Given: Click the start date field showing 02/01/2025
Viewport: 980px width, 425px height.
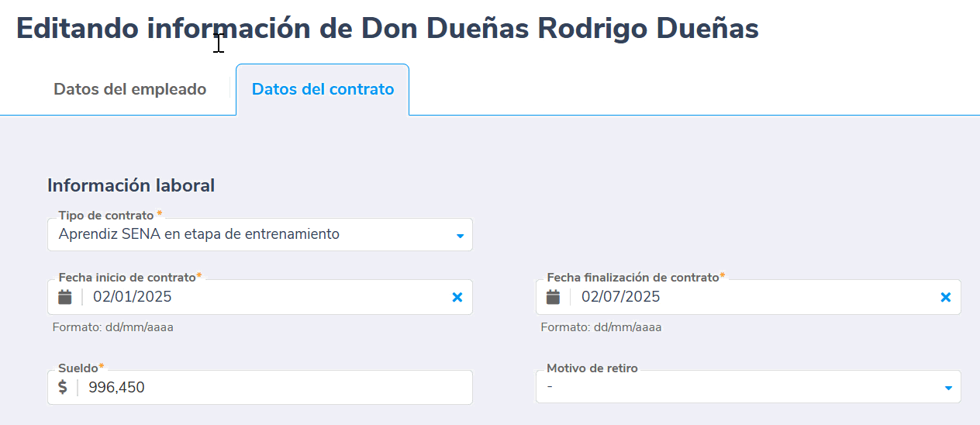Looking at the screenshot, I should coord(264,297).
